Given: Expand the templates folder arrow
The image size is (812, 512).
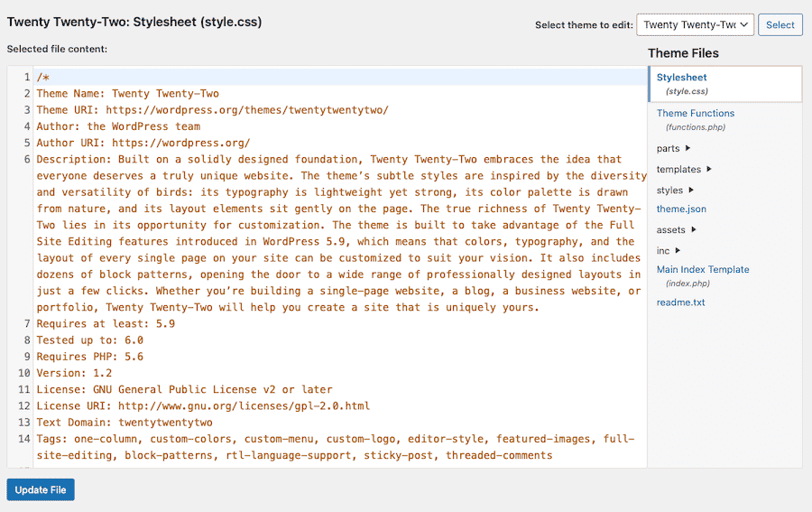Looking at the screenshot, I should (709, 169).
